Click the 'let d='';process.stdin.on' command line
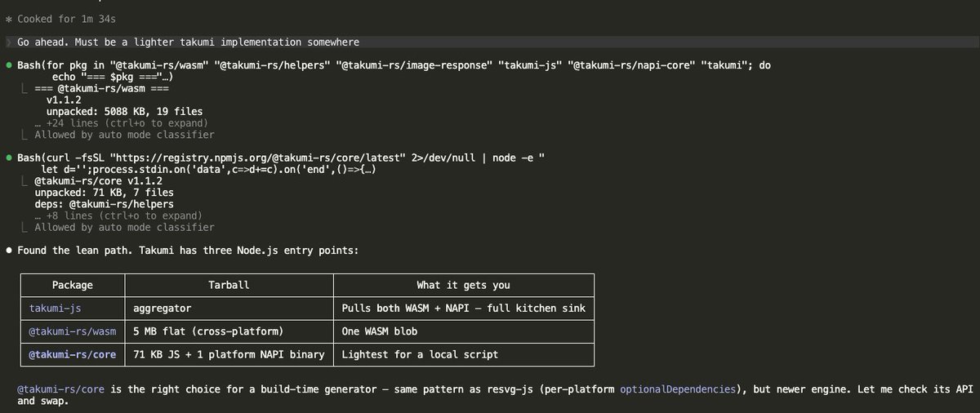The width and height of the screenshot is (980, 413). [209, 169]
